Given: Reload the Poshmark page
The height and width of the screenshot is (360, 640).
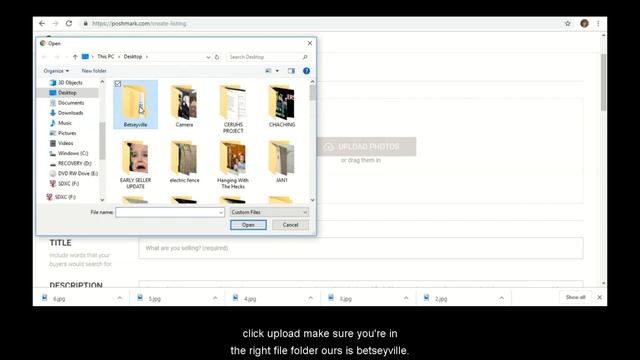Looking at the screenshot, I should [x=69, y=24].
